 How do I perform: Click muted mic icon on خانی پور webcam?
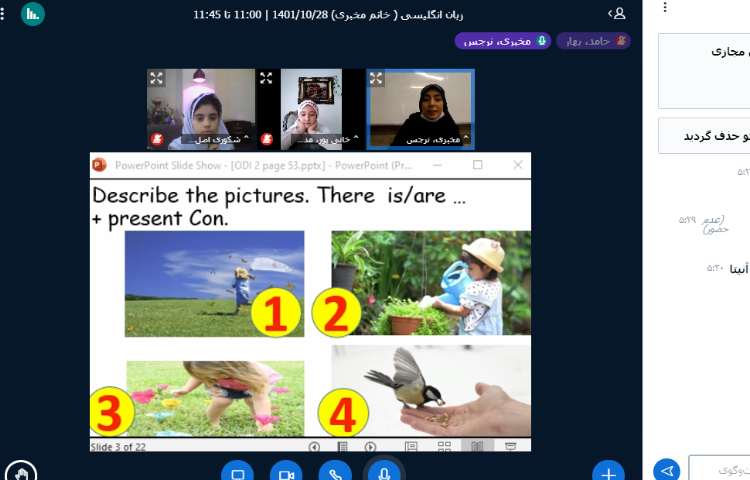click(267, 139)
